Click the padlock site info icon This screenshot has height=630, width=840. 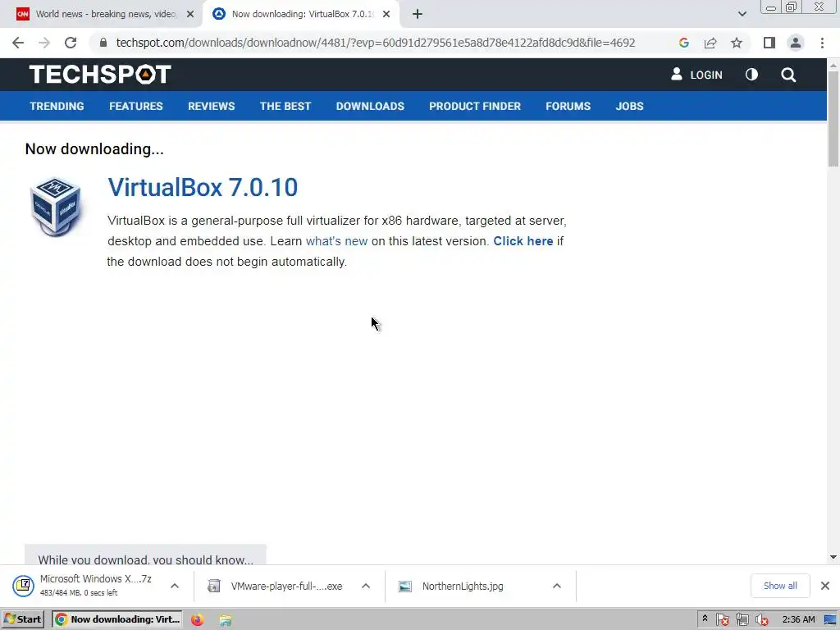[x=103, y=43]
